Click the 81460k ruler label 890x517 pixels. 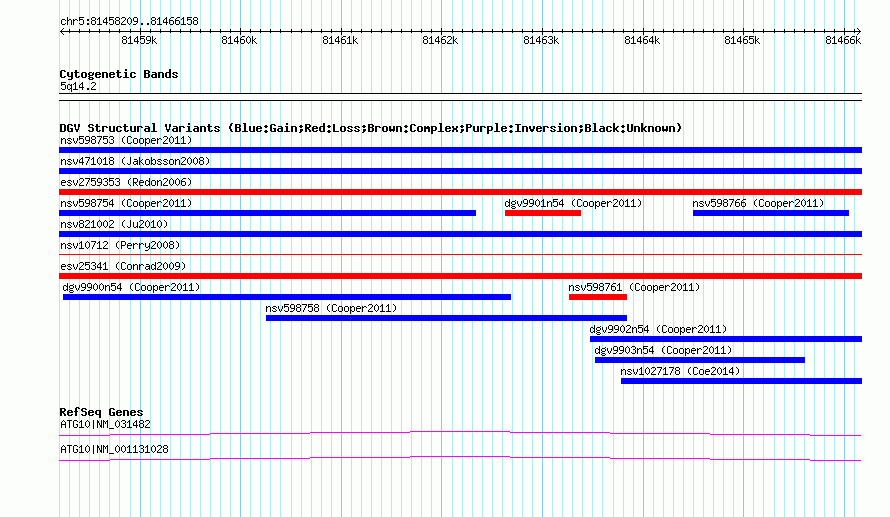point(240,40)
